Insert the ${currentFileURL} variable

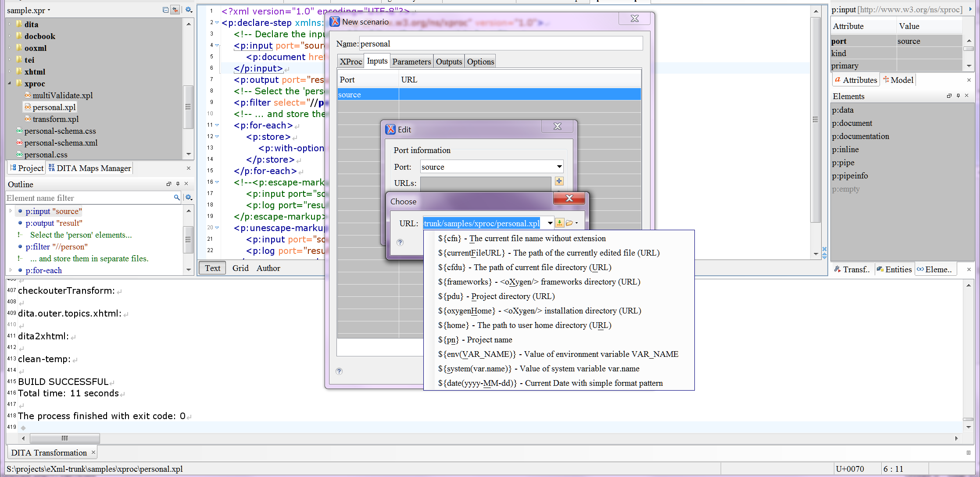[559, 253]
